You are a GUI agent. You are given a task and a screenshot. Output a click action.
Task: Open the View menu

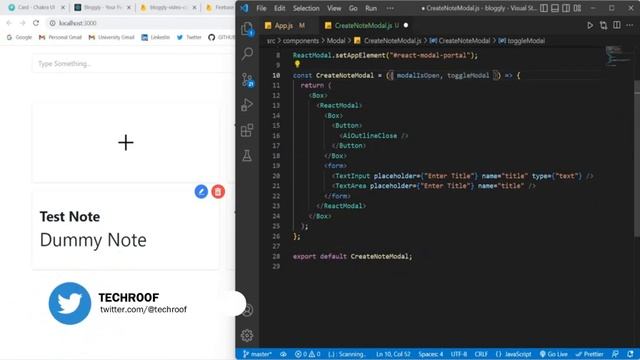click(x=334, y=8)
